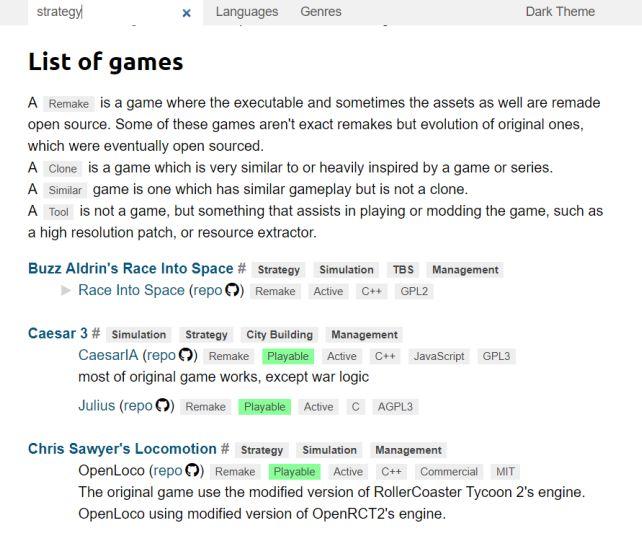
Task: Click the Simulation tag on Buzz Aldrin's row
Action: coord(346,270)
